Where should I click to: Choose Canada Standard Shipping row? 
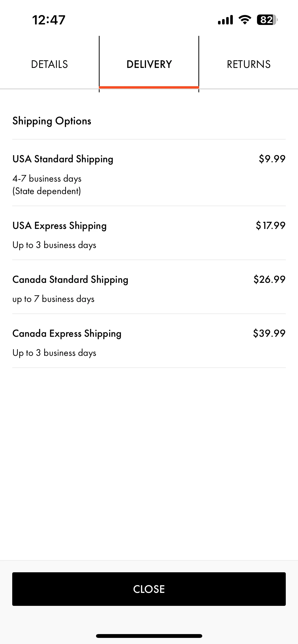coord(149,287)
